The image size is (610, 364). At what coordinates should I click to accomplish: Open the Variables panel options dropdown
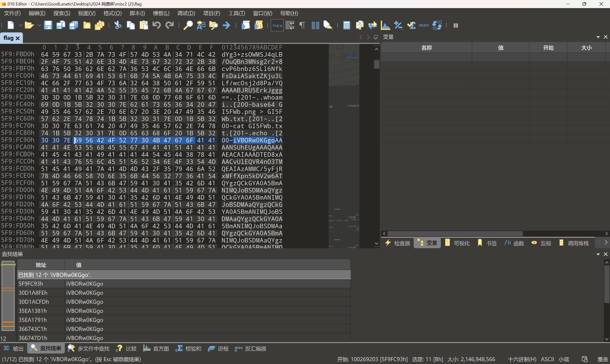click(598, 37)
